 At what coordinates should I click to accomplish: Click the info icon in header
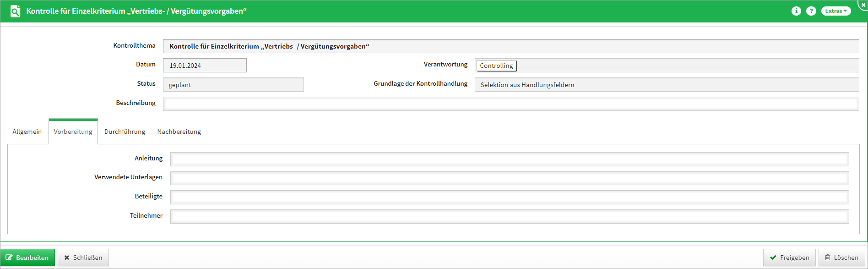tap(796, 11)
